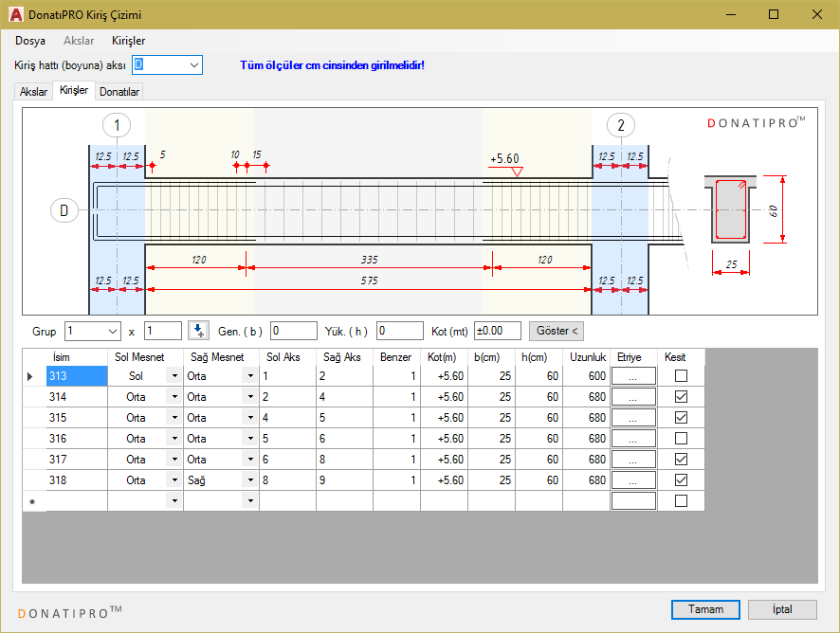Open Sol Mesnet dropdown for beam 313
The image size is (840, 633).
tap(173, 376)
